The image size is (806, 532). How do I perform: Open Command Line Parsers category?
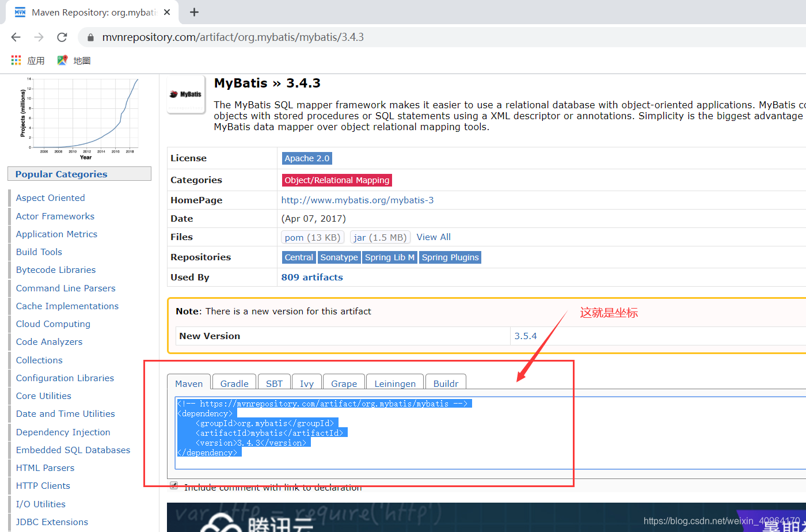[66, 288]
